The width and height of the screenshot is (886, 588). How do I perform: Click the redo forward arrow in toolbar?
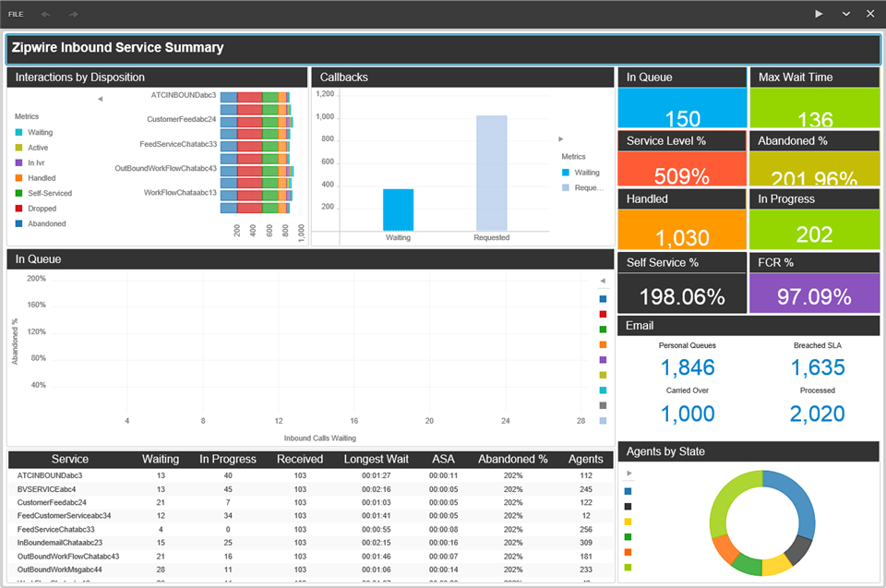[x=74, y=14]
